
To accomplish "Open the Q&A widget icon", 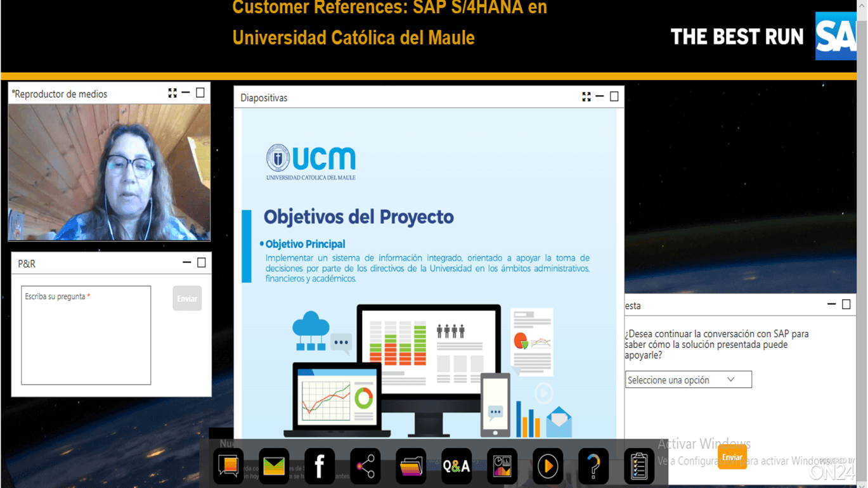I will pyautogui.click(x=457, y=466).
